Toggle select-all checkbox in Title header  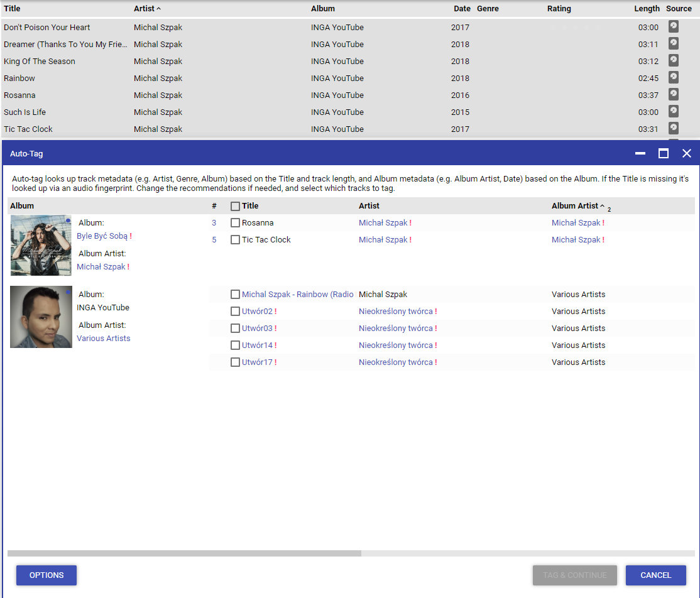click(235, 206)
